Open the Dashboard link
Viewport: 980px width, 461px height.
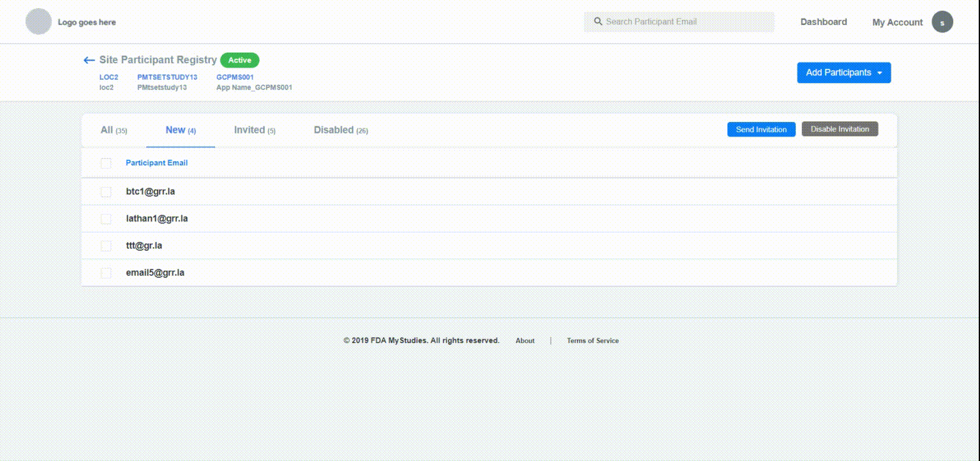(823, 21)
